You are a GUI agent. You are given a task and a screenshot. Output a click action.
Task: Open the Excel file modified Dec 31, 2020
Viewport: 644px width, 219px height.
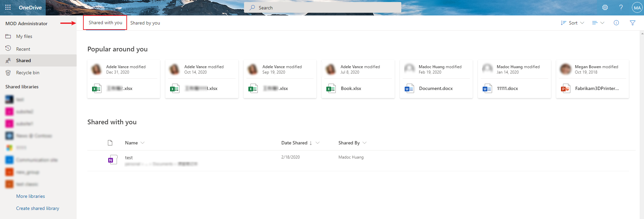[x=124, y=79]
